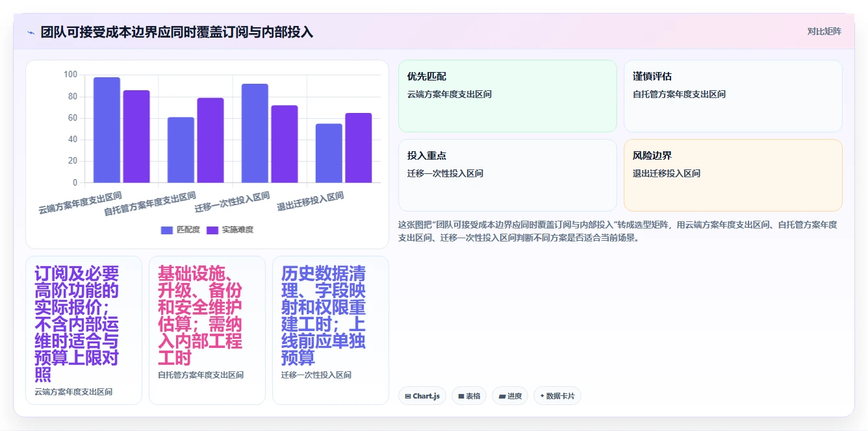Click the 匹配度 bar for 云端方案年度支出区间
The image size is (868, 431).
point(107,130)
